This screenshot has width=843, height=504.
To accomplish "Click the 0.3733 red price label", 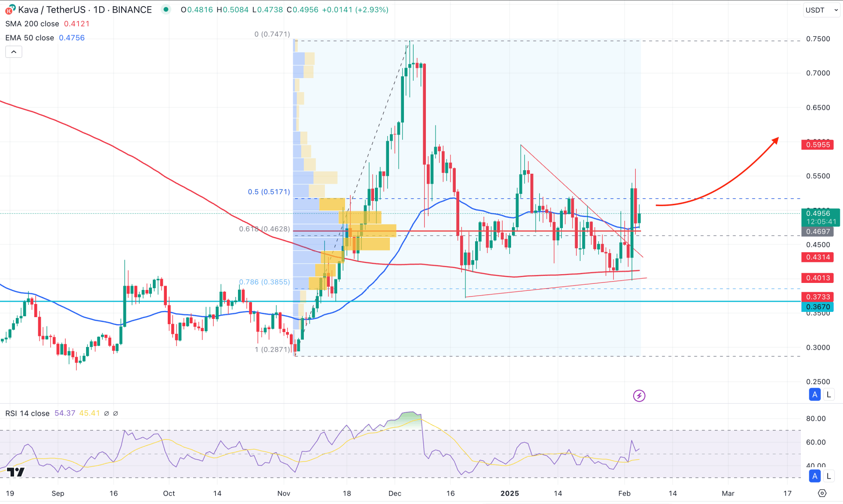I will (x=818, y=297).
